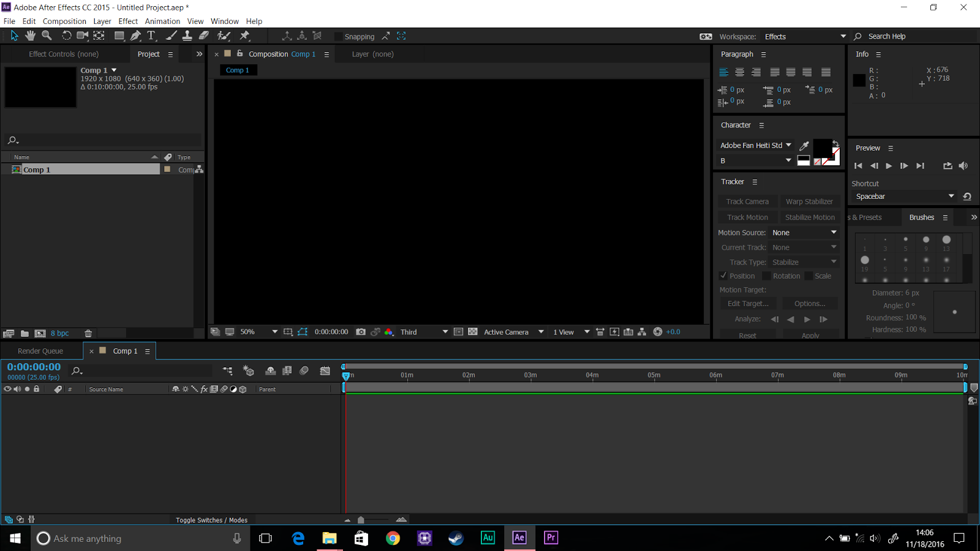Open File Explorer from the taskbar
980x551 pixels.
pos(330,538)
